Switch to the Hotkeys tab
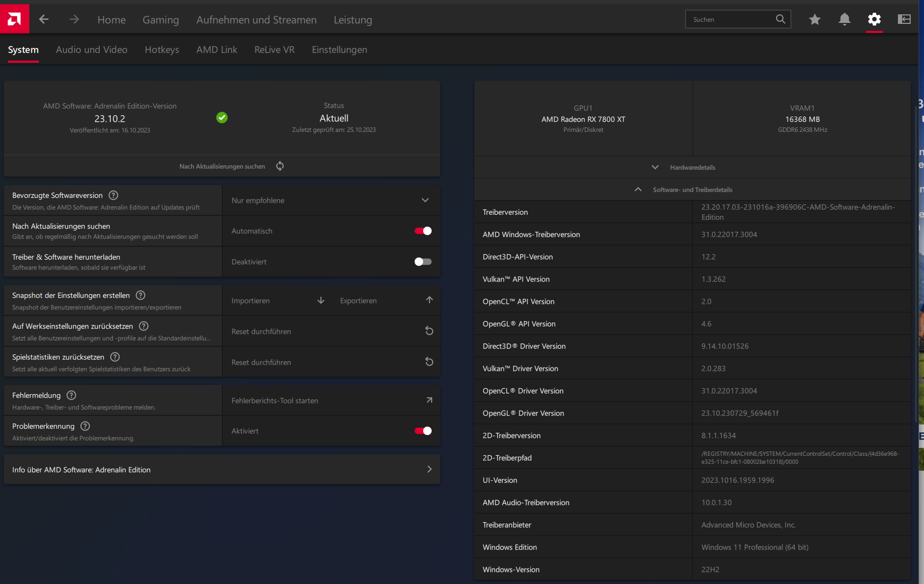This screenshot has height=584, width=924. coord(162,49)
